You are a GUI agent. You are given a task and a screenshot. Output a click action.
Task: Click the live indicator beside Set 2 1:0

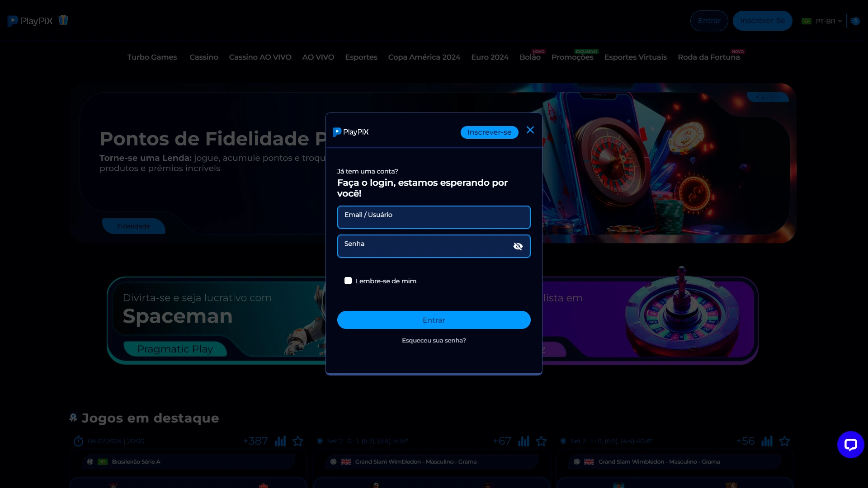tap(563, 441)
